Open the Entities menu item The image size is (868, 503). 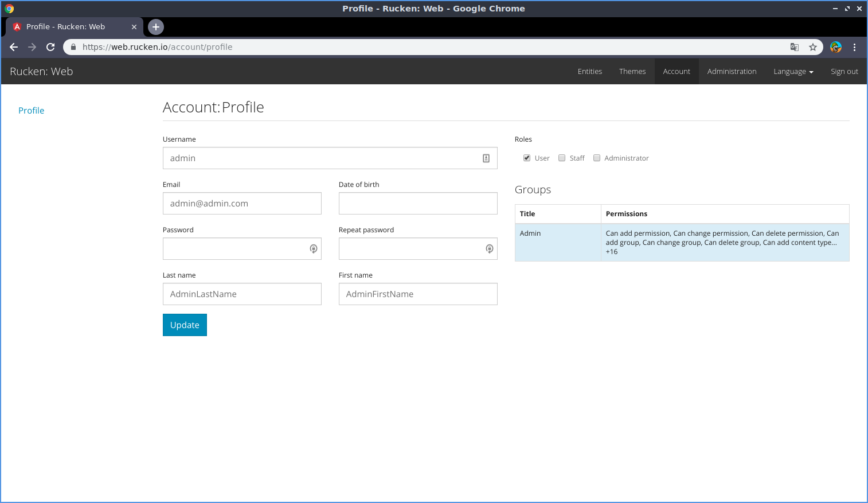tap(589, 72)
